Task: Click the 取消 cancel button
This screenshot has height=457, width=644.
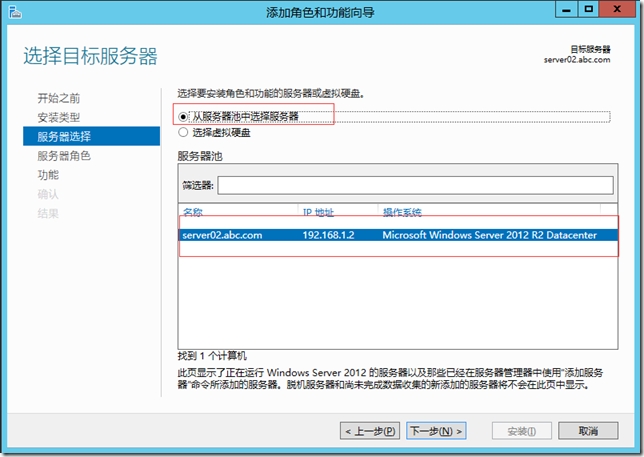Action: pyautogui.click(x=588, y=431)
